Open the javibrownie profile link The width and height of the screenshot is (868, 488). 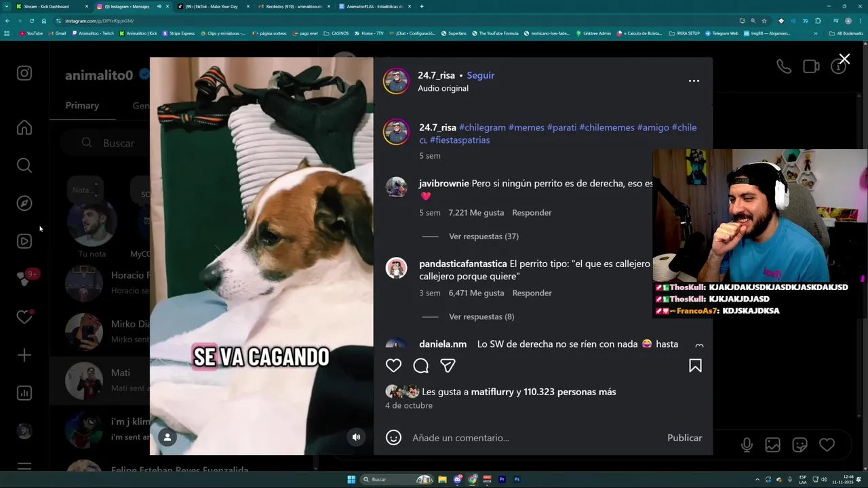click(443, 183)
